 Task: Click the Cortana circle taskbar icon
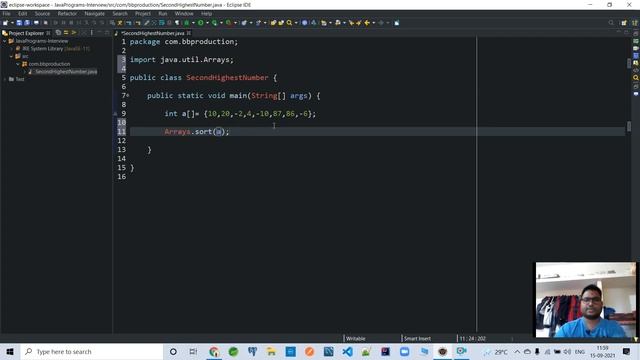(173, 351)
